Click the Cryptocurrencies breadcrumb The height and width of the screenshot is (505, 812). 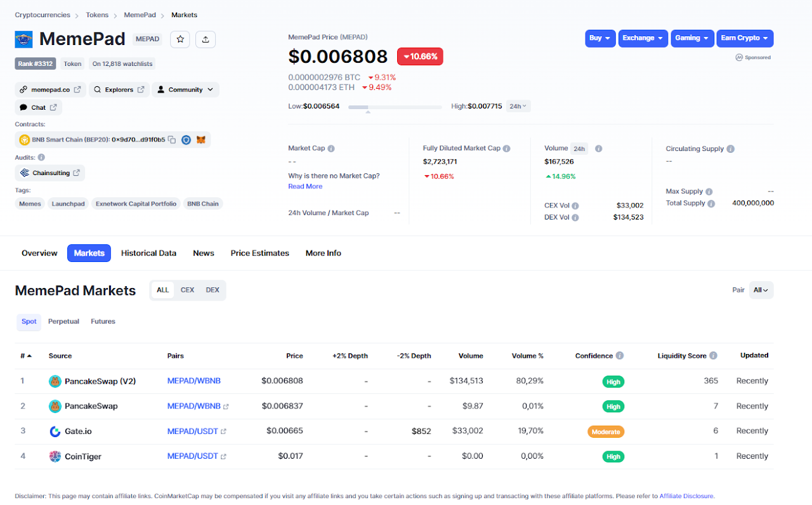pos(43,15)
